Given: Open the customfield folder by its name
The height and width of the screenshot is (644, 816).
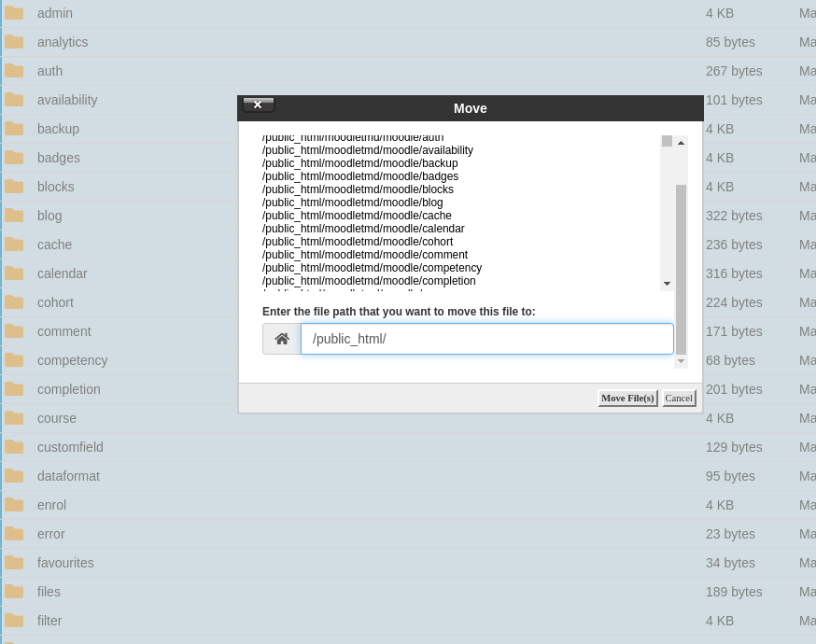Looking at the screenshot, I should pos(70,447).
